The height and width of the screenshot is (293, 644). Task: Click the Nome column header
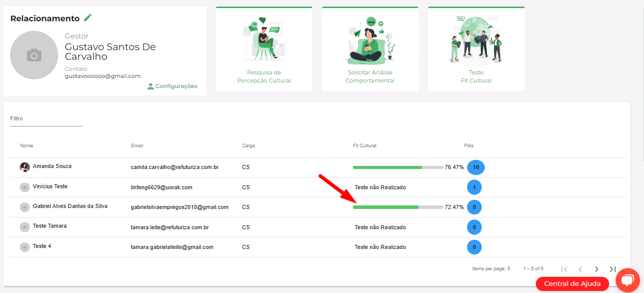click(x=27, y=146)
